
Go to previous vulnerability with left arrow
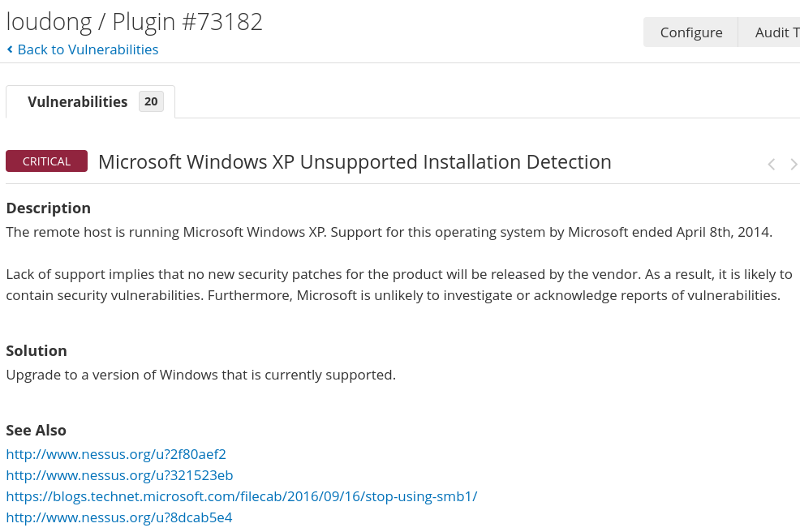pos(771,165)
